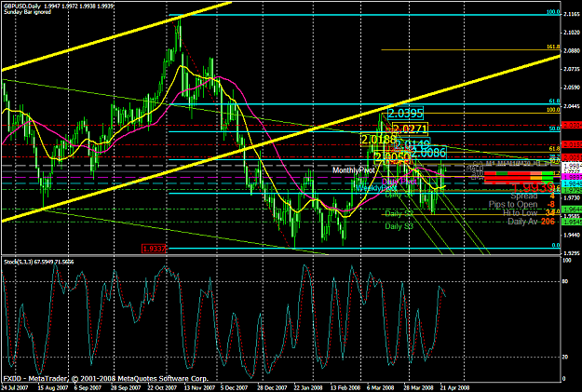Click the 1.9440 price axis value
582x392 pixels.
572,235
